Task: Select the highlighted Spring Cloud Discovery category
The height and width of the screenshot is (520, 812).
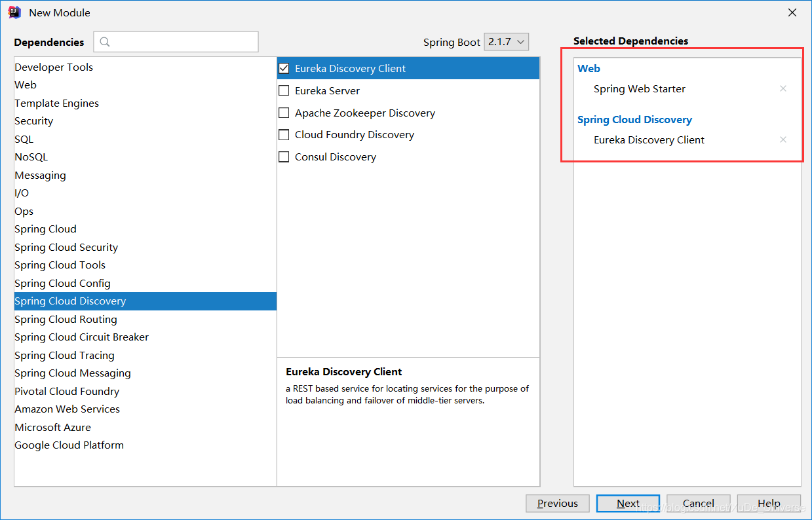Action: [x=145, y=301]
